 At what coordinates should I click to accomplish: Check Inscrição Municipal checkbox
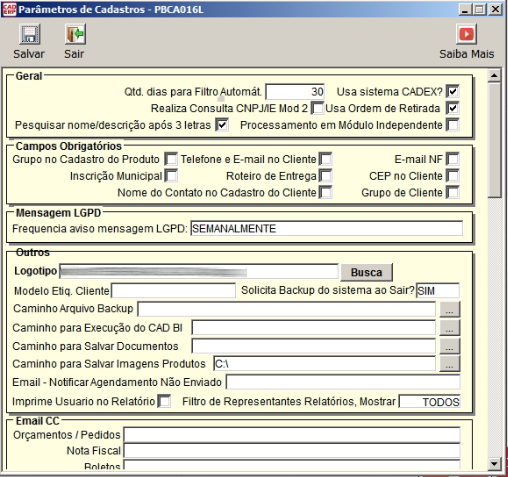tap(171, 176)
